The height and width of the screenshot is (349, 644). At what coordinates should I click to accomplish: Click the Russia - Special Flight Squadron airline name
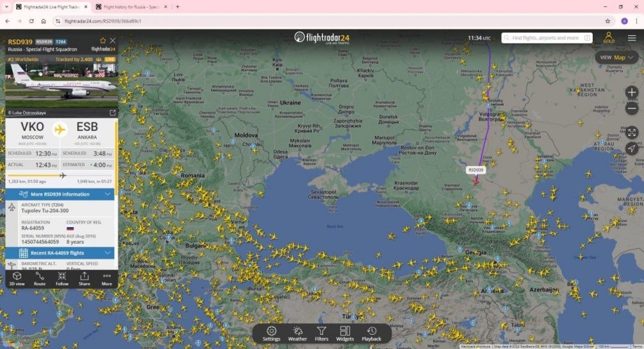click(43, 49)
